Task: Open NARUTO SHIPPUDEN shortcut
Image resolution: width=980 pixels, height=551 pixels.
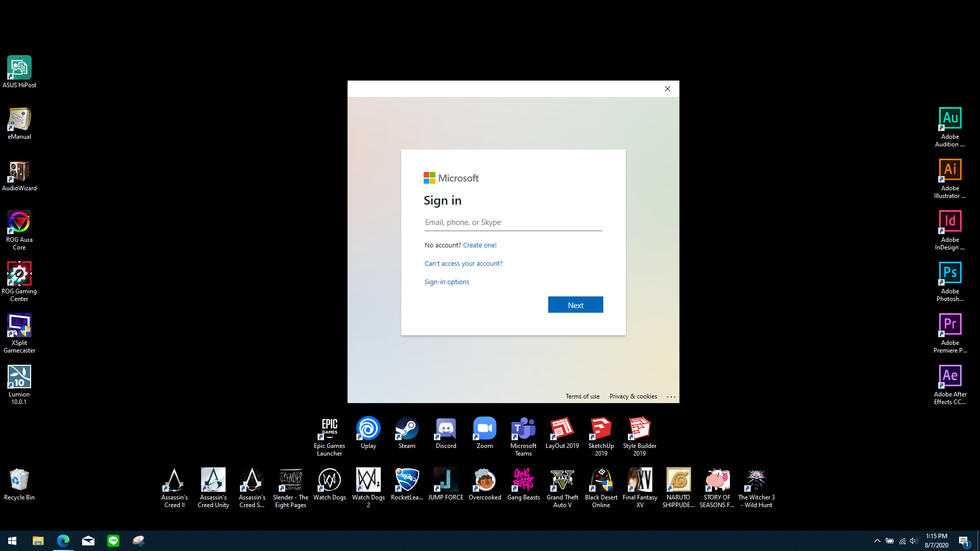Action: click(678, 487)
